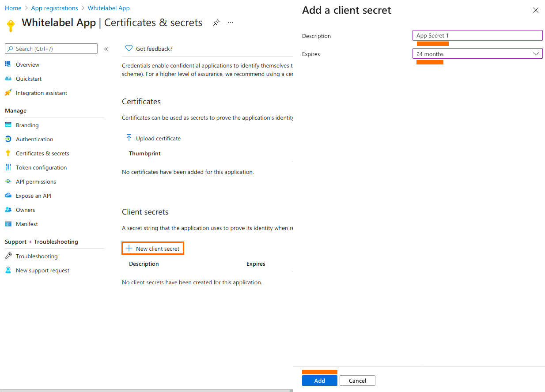The height and width of the screenshot is (392, 545).
Task: Open the ellipsis more options menu
Action: (231, 23)
